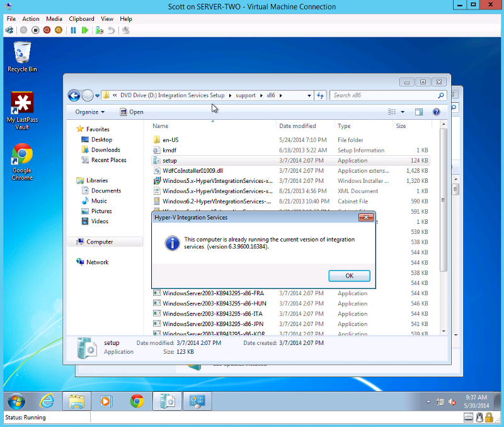Select Google Chrome desktop shortcut
This screenshot has height=427, width=504.
pyautogui.click(x=22, y=162)
